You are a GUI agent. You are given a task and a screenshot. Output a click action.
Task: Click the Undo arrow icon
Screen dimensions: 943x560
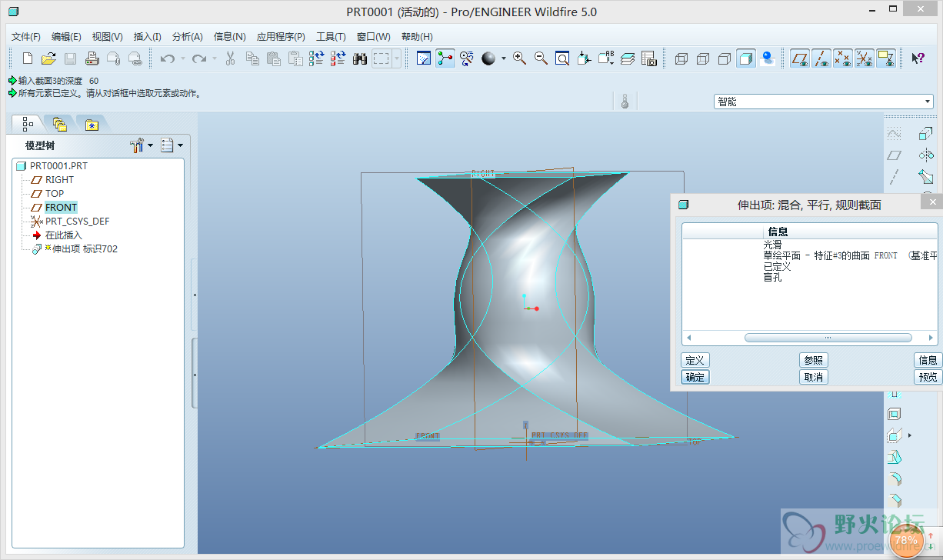pos(167,58)
